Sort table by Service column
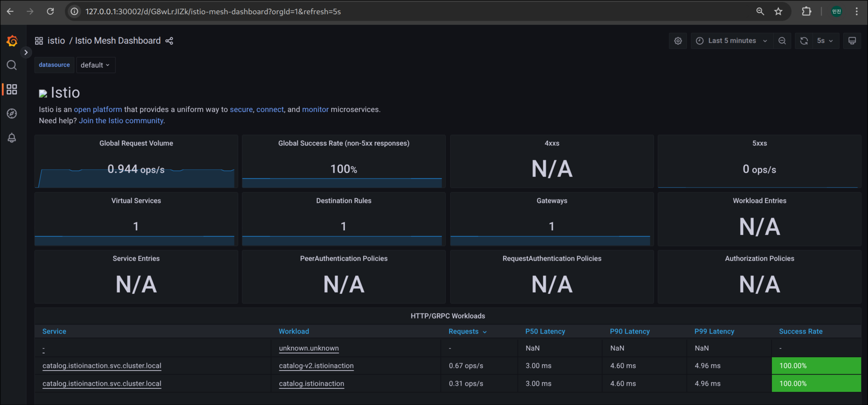 point(54,331)
